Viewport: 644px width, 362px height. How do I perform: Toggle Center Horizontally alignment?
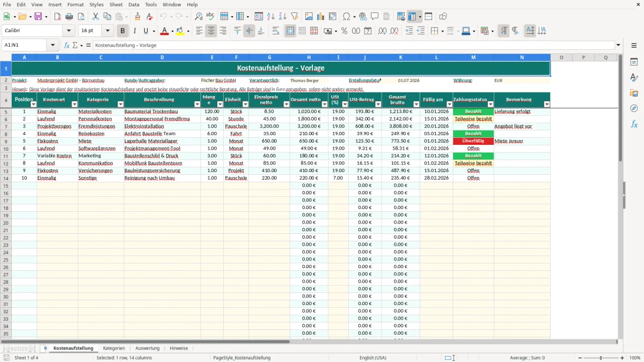click(211, 31)
